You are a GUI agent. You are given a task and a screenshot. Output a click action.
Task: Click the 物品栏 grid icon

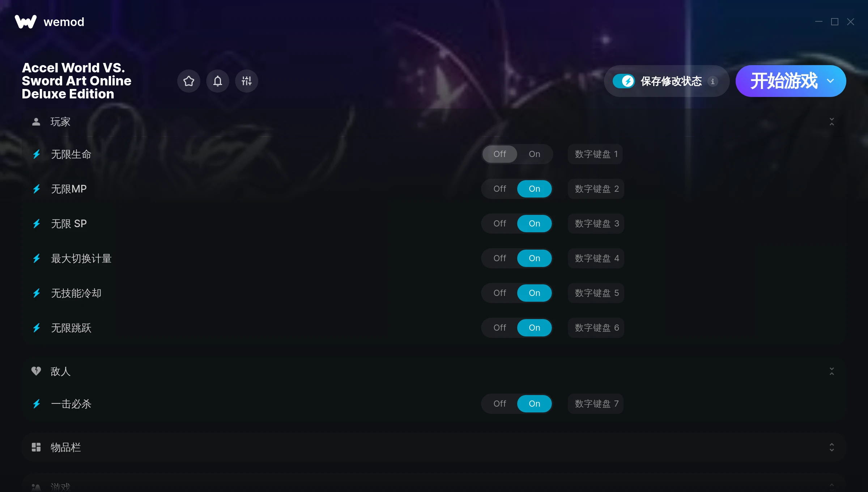(36, 447)
